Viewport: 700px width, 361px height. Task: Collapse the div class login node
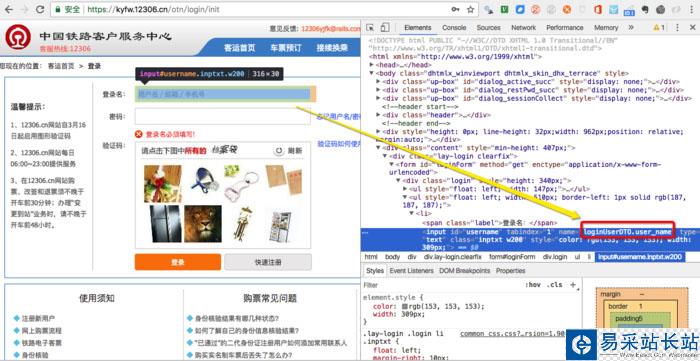click(398, 181)
